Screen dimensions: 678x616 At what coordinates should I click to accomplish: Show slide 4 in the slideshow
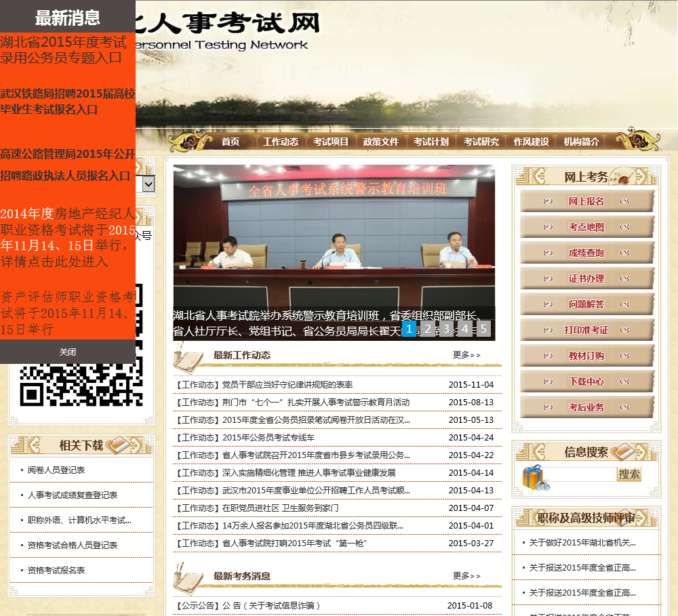pyautogui.click(x=465, y=329)
